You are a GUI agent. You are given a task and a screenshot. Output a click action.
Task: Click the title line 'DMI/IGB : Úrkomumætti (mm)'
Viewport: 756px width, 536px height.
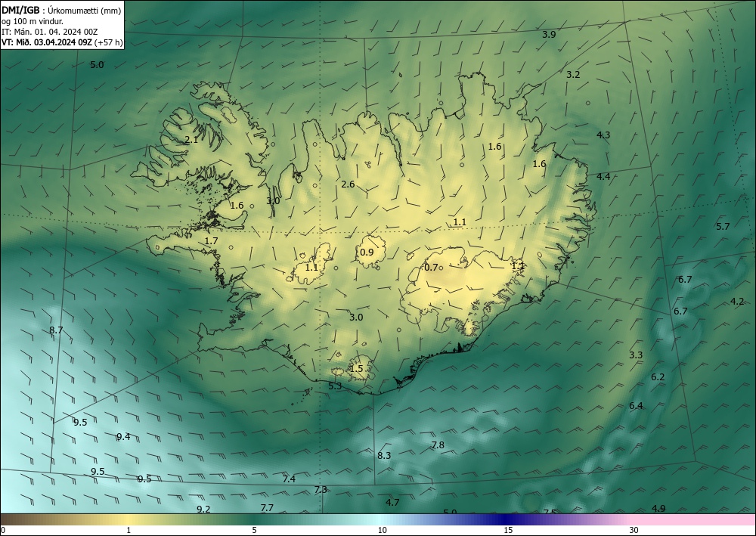click(61, 11)
